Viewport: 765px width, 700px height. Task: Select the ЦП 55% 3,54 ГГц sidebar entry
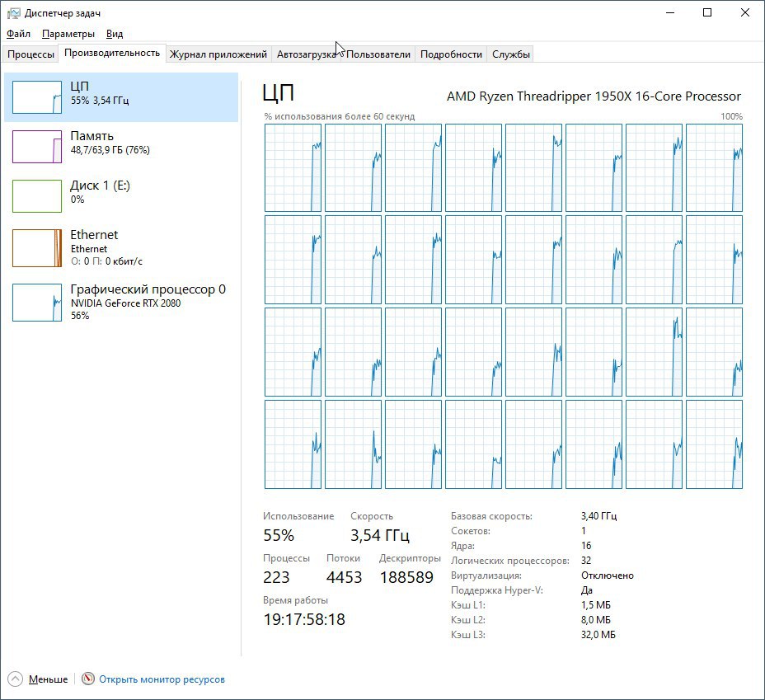(x=121, y=97)
